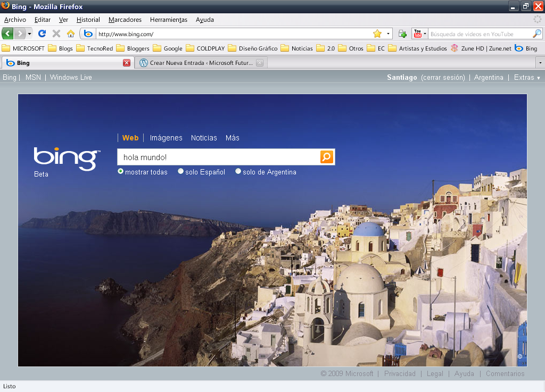This screenshot has width=545, height=392.
Task: Reload the page with the refresh icon
Action: pyautogui.click(x=42, y=34)
